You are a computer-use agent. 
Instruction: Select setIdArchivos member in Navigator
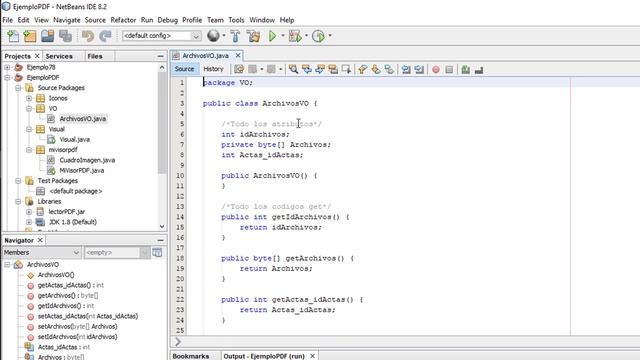[78, 337]
